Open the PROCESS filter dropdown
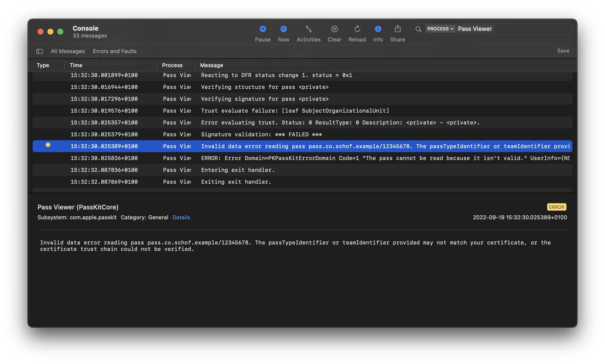Viewport: 605px width, 364px height. [x=440, y=29]
